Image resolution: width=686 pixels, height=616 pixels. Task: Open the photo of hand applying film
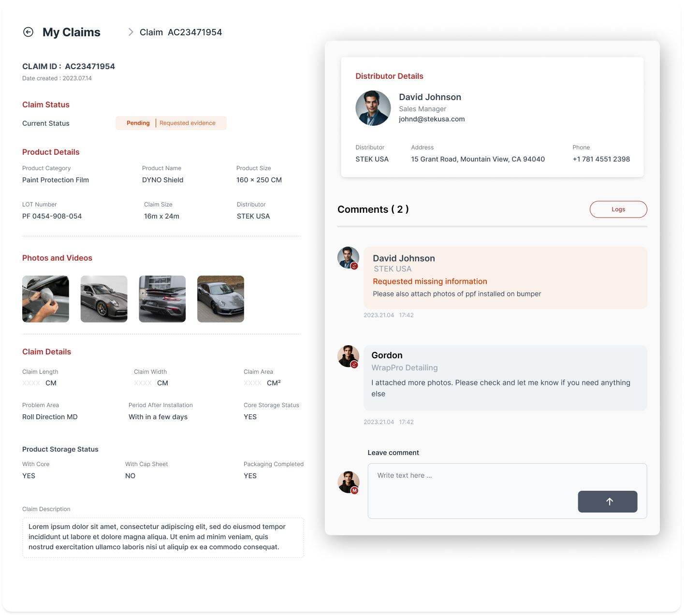pyautogui.click(x=45, y=299)
